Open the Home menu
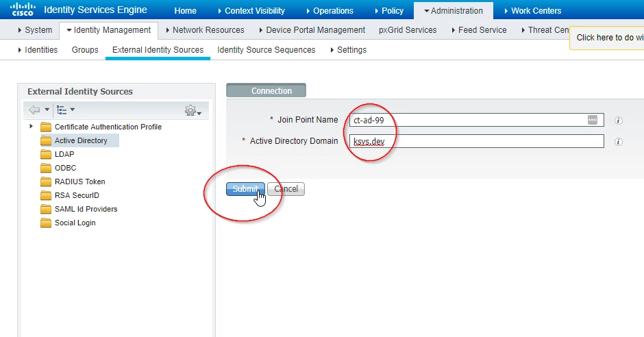Viewport: 644px width, 337px height. point(185,11)
